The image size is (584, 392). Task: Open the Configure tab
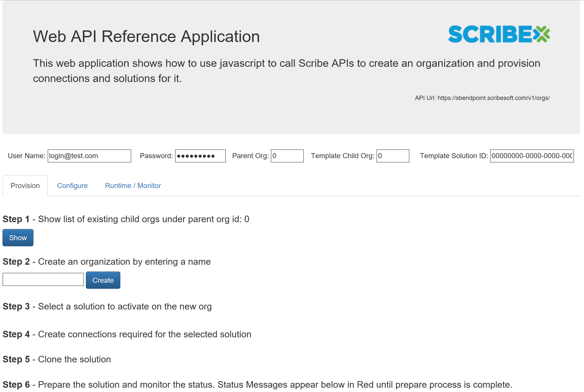[x=72, y=185]
